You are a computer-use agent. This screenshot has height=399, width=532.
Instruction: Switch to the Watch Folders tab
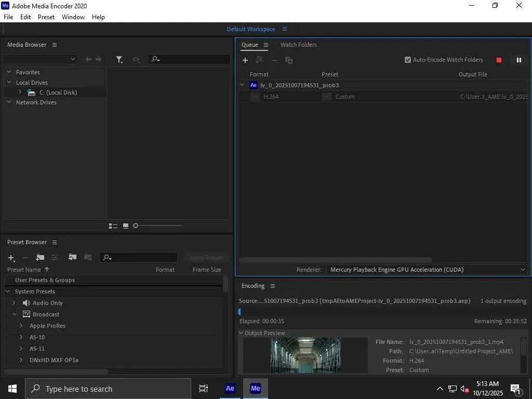pos(299,45)
